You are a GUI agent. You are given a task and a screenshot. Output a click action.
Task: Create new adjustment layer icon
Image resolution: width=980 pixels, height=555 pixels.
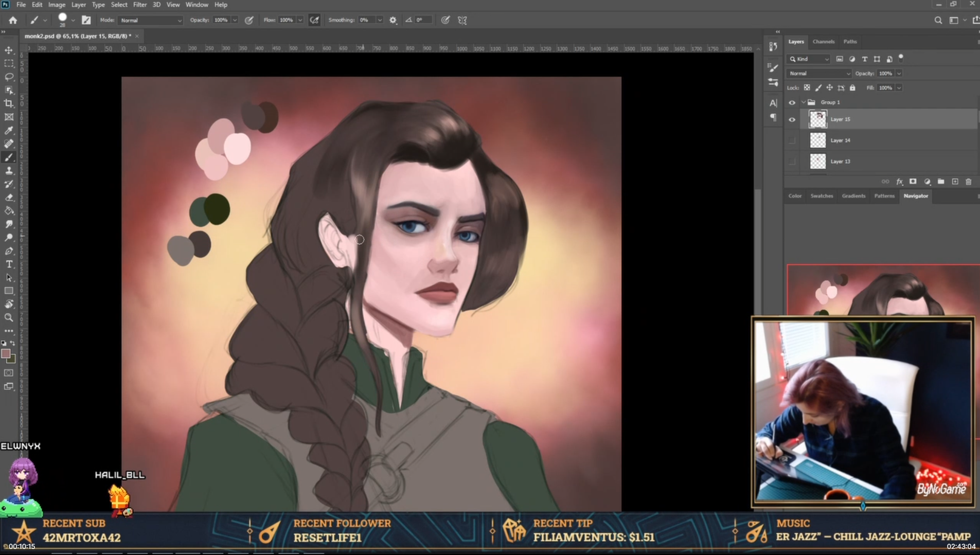[927, 182]
